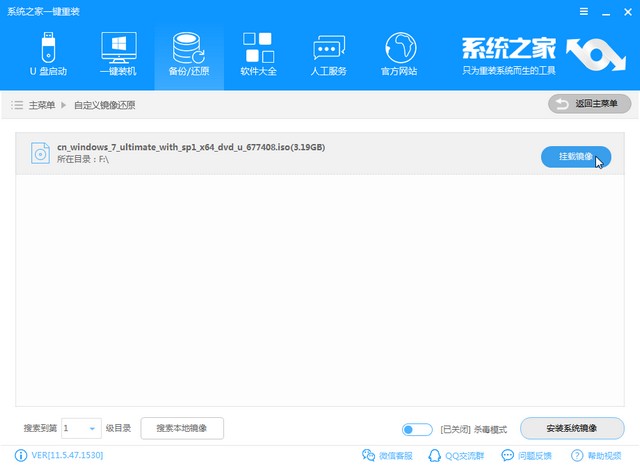640x466 pixels.
Task: Switch to the 备份/还原 tab
Action: click(x=189, y=56)
